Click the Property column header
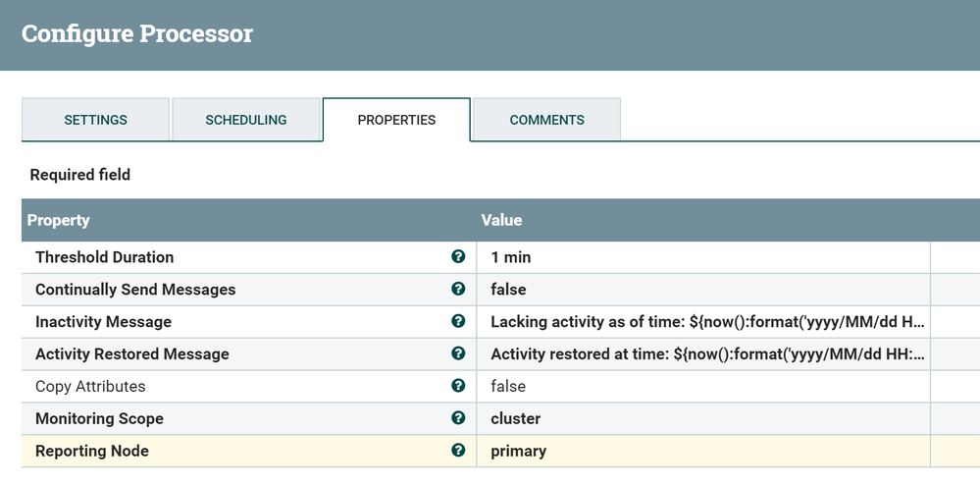 pyautogui.click(x=59, y=220)
